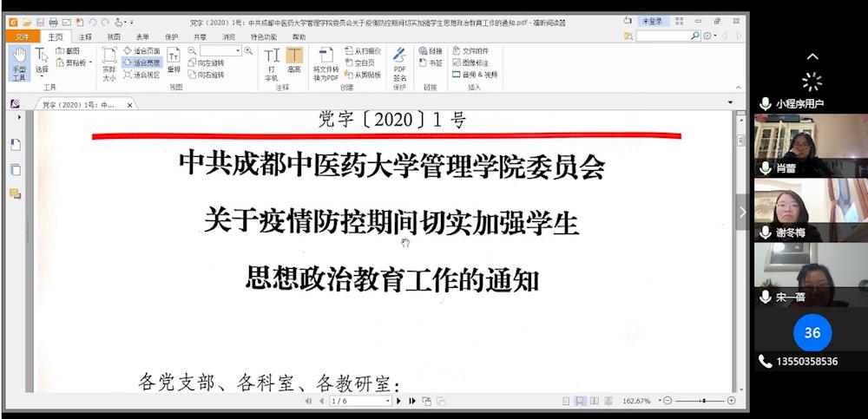Screen dimensions: 868x419
Task: Go to the next page arrow
Action: click(399, 401)
